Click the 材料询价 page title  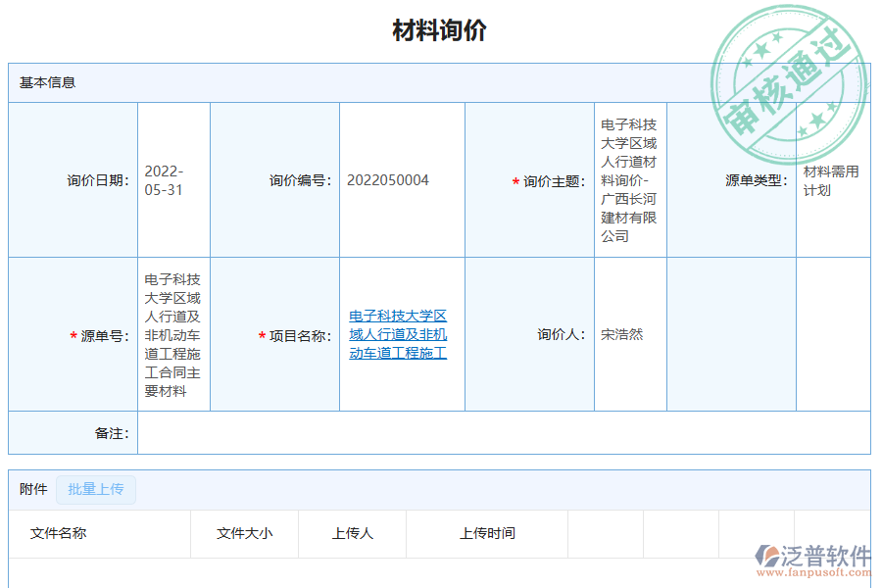click(441, 31)
